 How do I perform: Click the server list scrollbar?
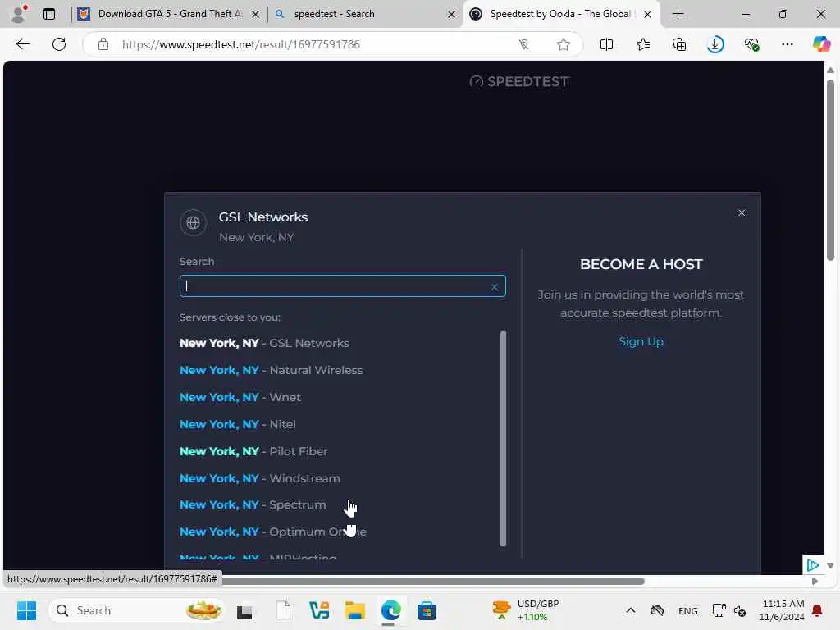[x=503, y=438]
